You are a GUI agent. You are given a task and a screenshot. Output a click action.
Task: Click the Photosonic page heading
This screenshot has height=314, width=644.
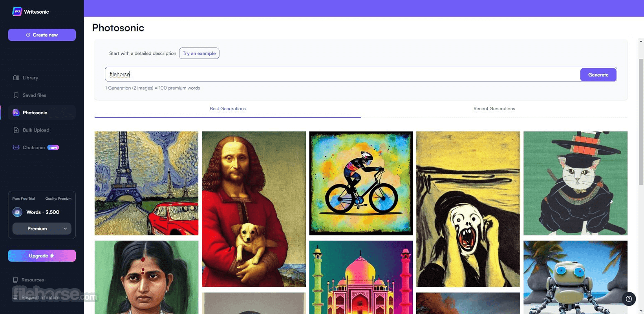pos(118,28)
